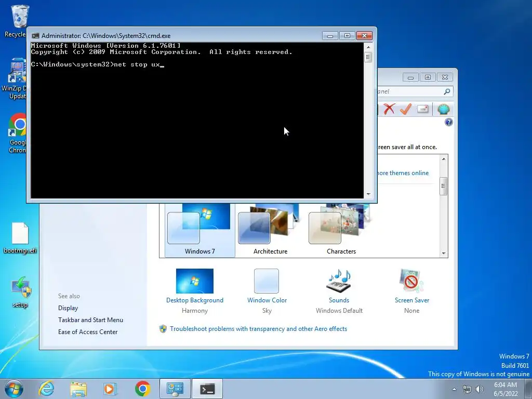Open Windows Explorer from the taskbar
This screenshot has height=399, width=532.
(78, 389)
